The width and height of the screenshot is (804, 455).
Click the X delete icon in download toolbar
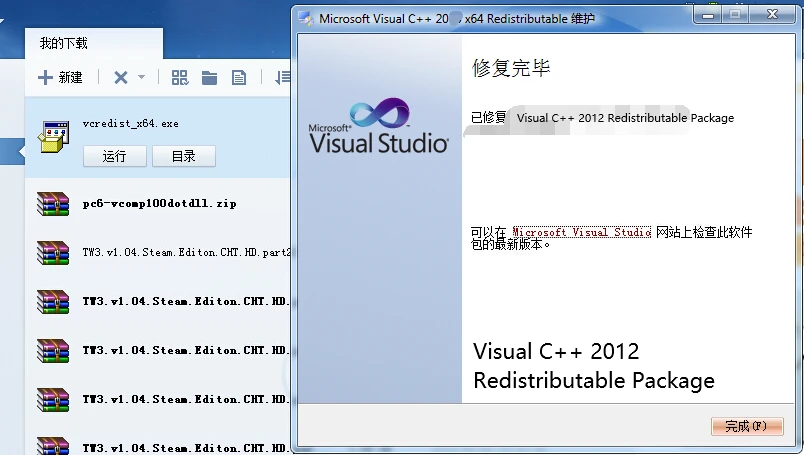coord(120,77)
